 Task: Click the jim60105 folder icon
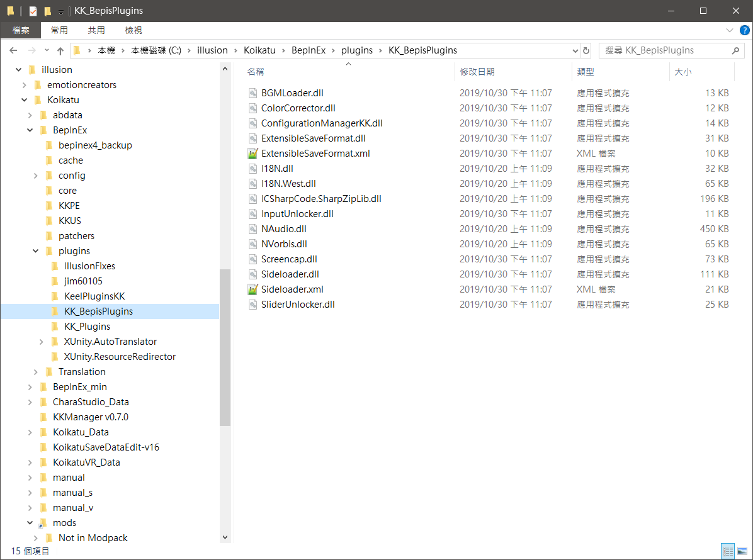pos(55,281)
